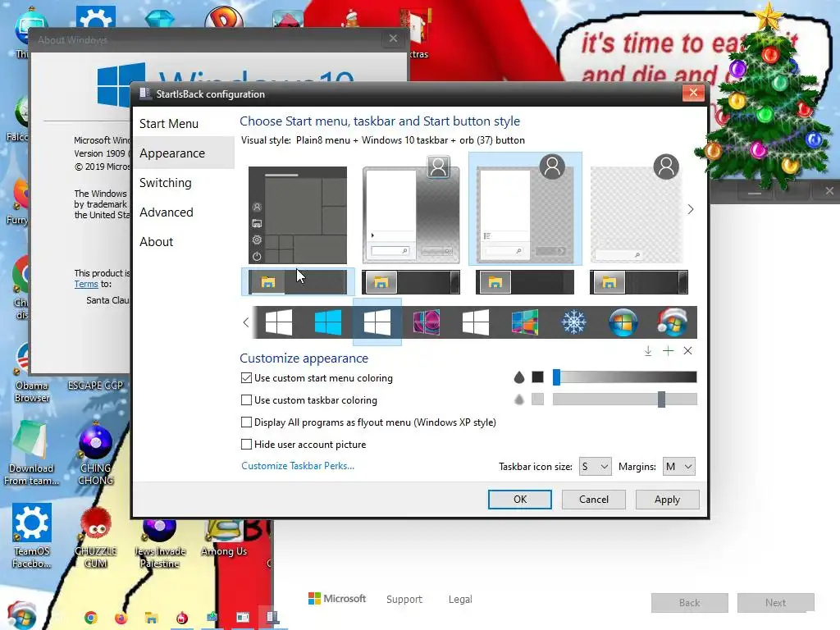The width and height of the screenshot is (840, 630).
Task: Enable Display All programs as flyout menu
Action: tap(246, 422)
